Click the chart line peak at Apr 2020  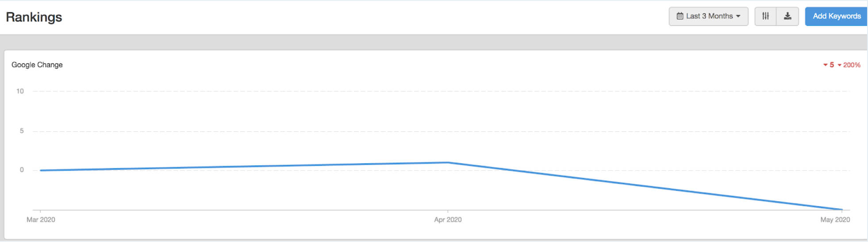[448, 163]
